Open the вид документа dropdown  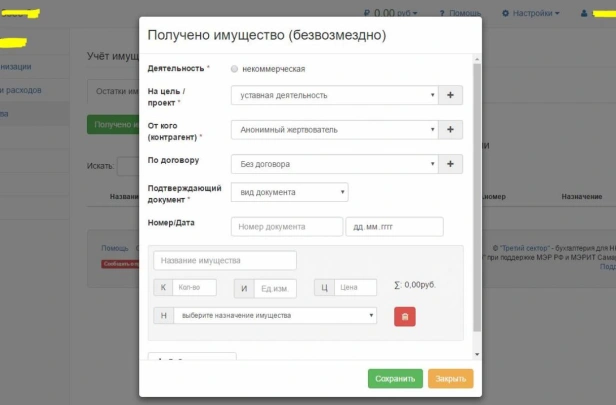[290, 192]
